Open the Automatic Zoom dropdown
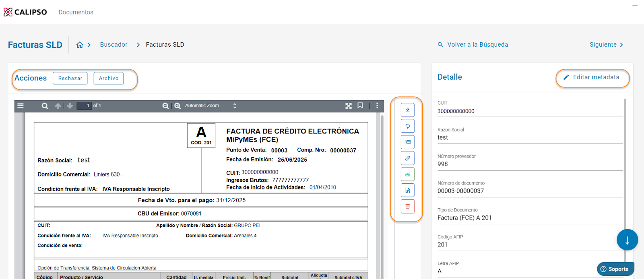Screen dimensions: 644x279 coord(211,106)
